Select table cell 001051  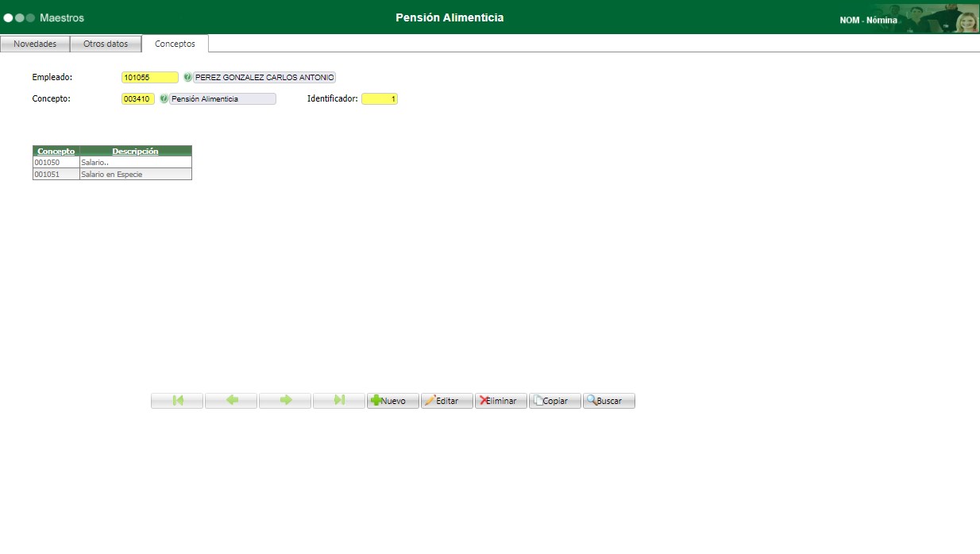point(56,174)
